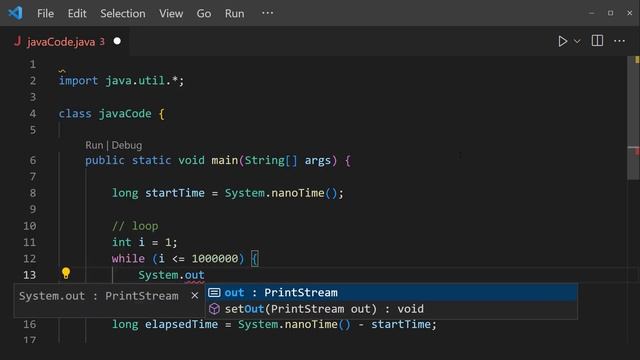640x360 pixels.
Task: Select the 'out : PrintStream' suggestion
Action: click(x=391, y=293)
